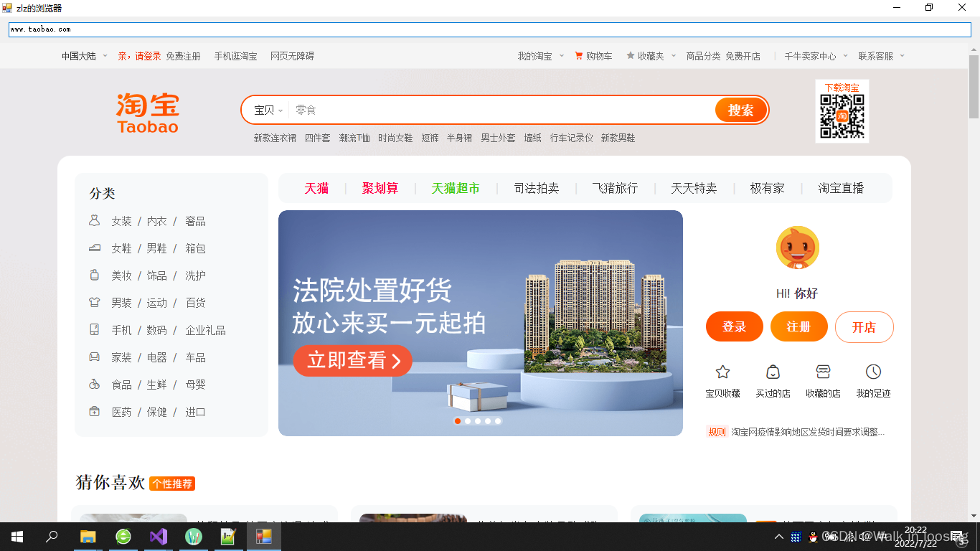This screenshot has width=980, height=551.
Task: Open 宝贝收藏 star icon
Action: [x=722, y=372]
